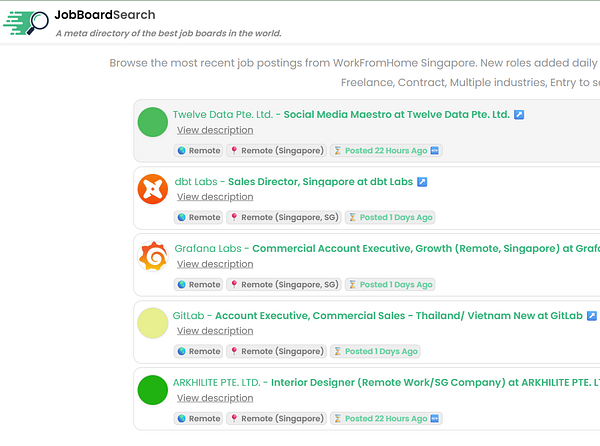
Task: Click hourglass icon in Twelve Data posted tag
Action: click(338, 151)
